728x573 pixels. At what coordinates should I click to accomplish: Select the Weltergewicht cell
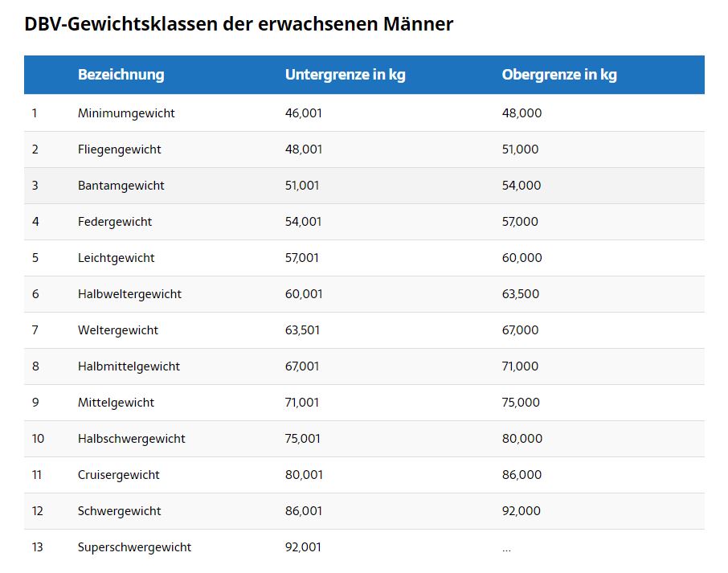(x=118, y=330)
